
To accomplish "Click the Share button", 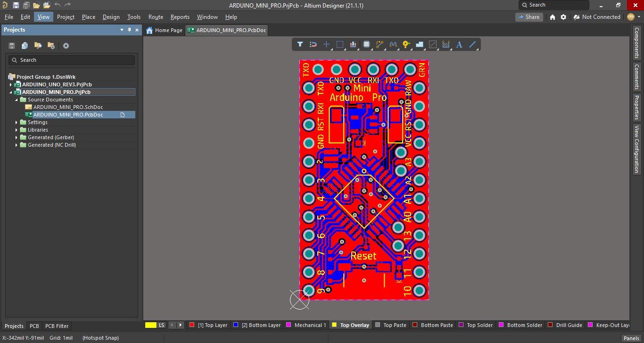I will 528,17.
